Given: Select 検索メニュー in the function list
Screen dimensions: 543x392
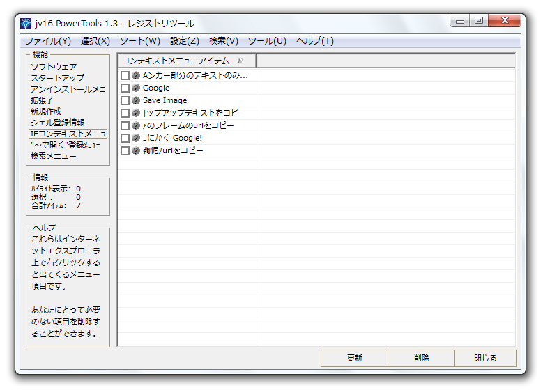Looking at the screenshot, I should click(54, 156).
